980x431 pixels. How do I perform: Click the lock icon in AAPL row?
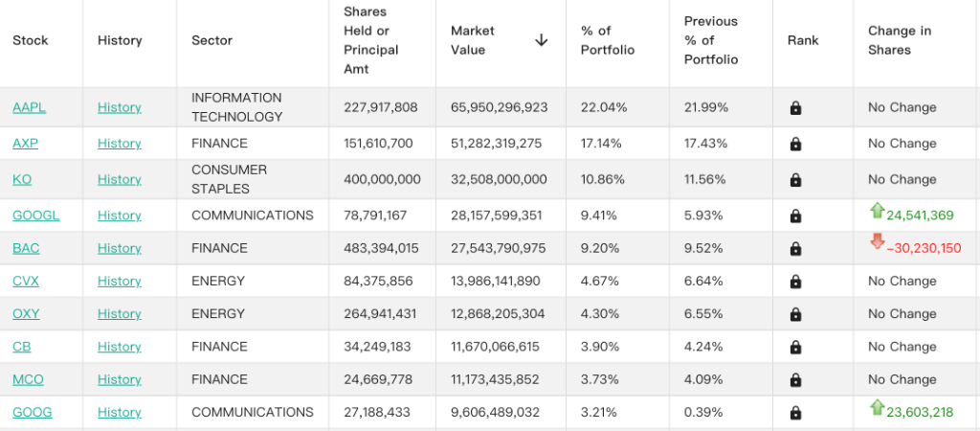pyautogui.click(x=795, y=108)
